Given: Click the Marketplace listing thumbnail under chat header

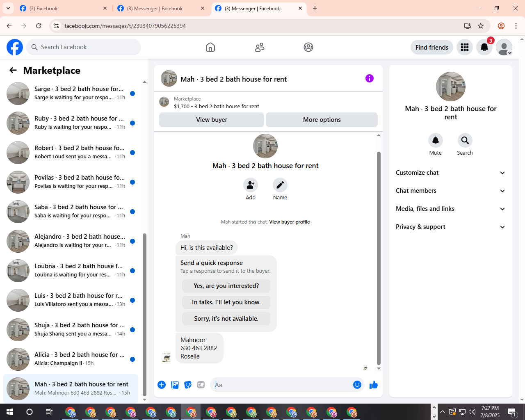Looking at the screenshot, I should pyautogui.click(x=164, y=102).
